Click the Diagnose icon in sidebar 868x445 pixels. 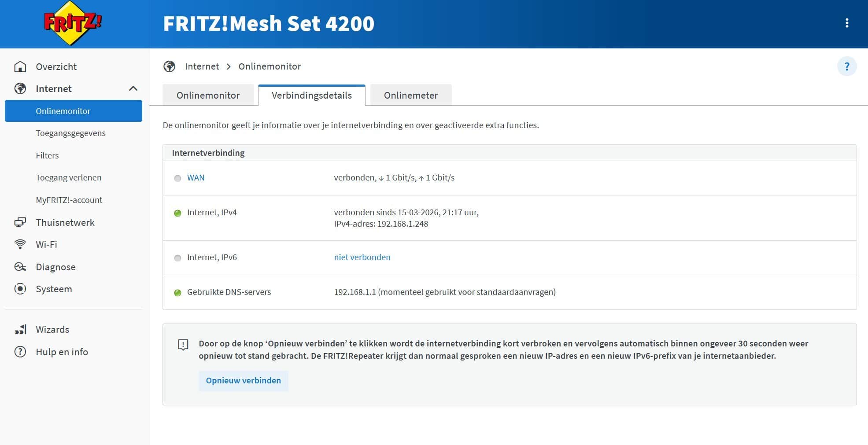pos(20,267)
